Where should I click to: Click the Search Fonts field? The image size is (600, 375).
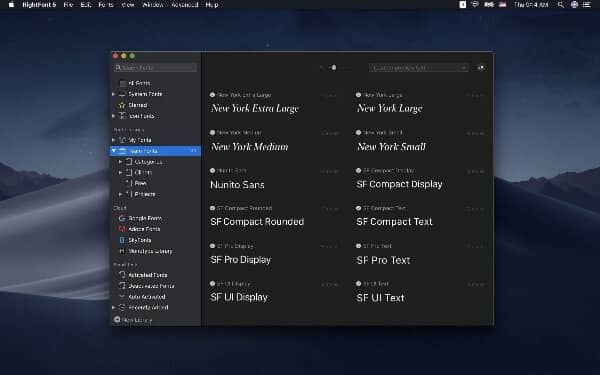point(155,68)
